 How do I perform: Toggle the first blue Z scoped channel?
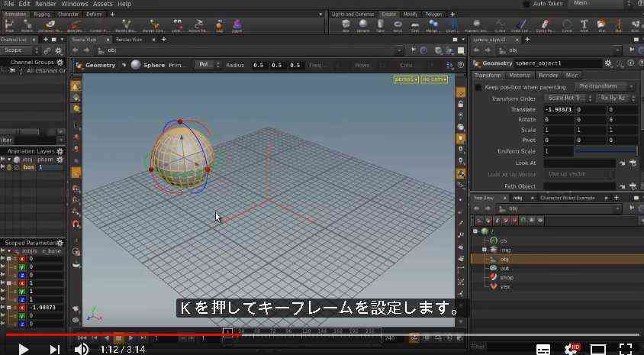click(22, 276)
